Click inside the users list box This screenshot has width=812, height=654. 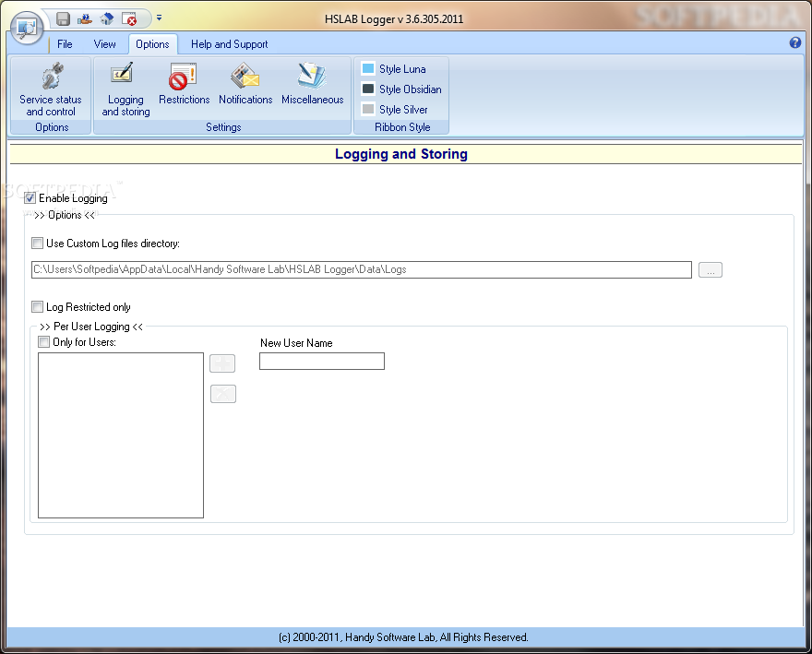(121, 435)
